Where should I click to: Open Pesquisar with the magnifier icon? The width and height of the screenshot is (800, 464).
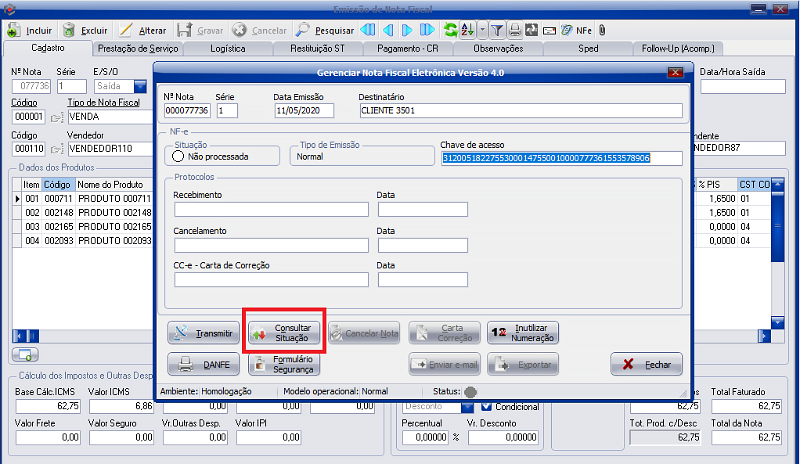[294, 30]
